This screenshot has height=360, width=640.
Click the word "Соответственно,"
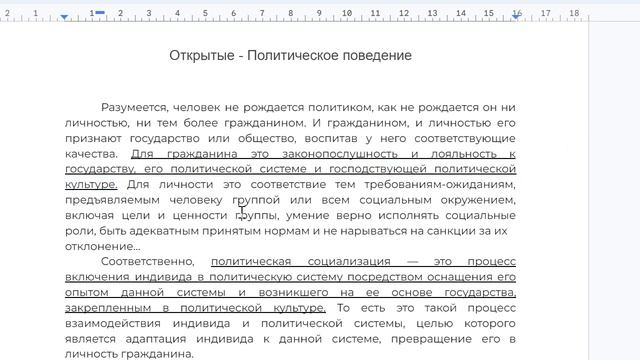click(148, 262)
